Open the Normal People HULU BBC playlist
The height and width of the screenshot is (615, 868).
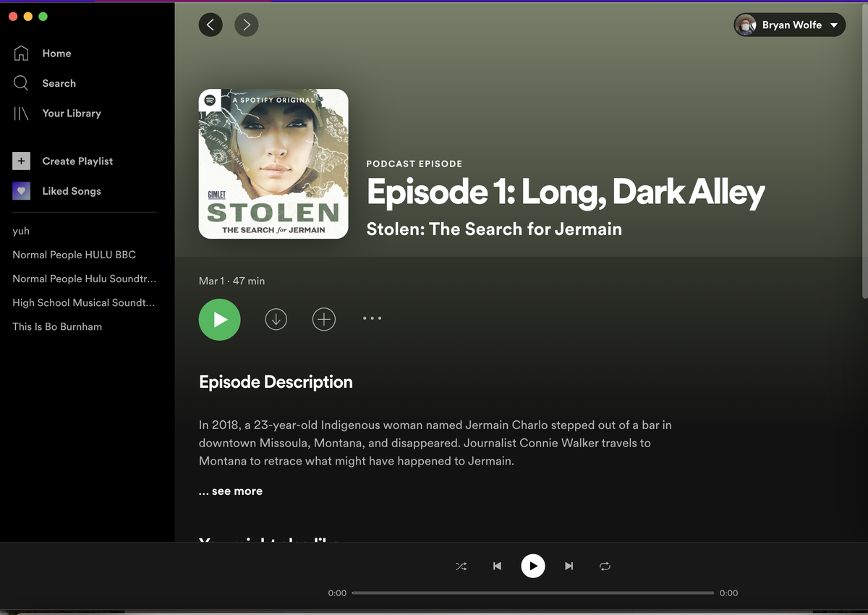pos(74,254)
